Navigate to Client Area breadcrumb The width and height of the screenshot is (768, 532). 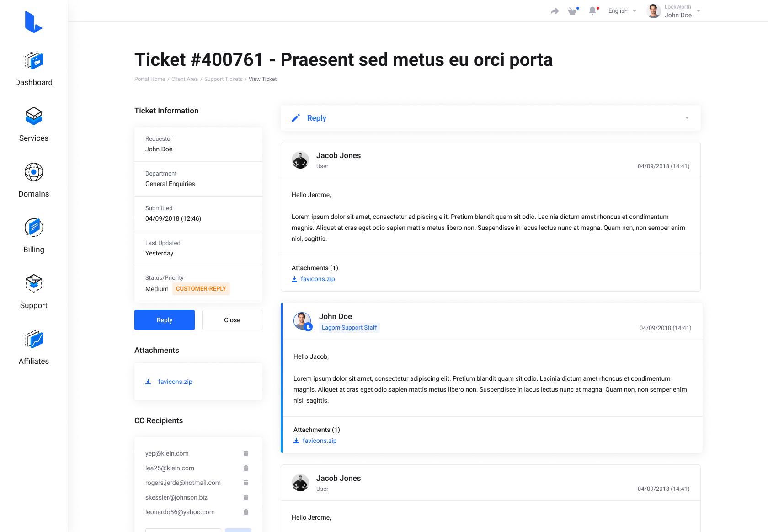click(184, 79)
